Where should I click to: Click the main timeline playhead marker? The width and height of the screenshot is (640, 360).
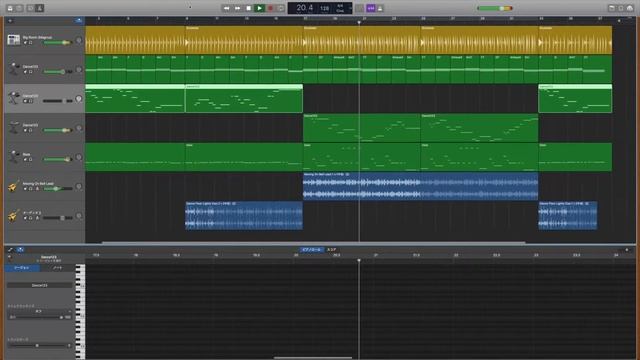click(359, 22)
